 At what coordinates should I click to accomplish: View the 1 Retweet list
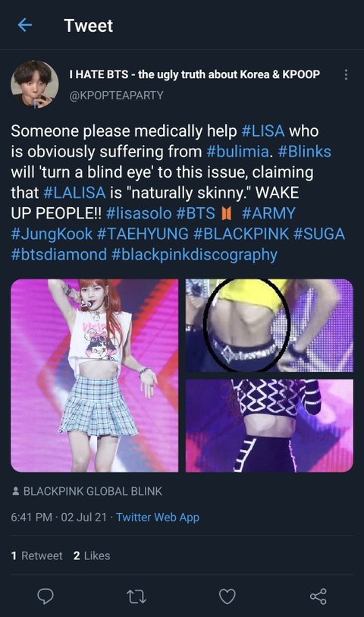[36, 556]
